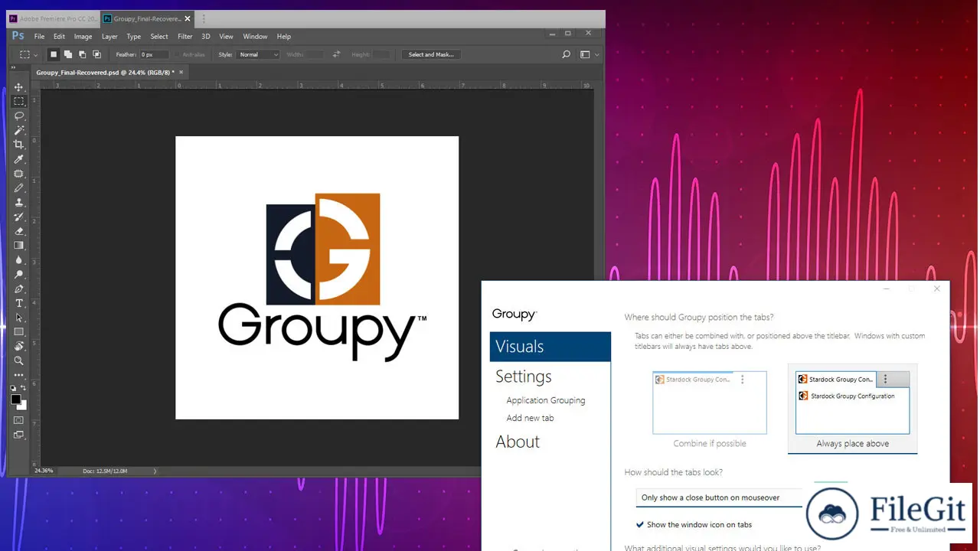Switch to the Adobe Premiere Pro tab
This screenshot has width=980, height=551.
click(53, 18)
